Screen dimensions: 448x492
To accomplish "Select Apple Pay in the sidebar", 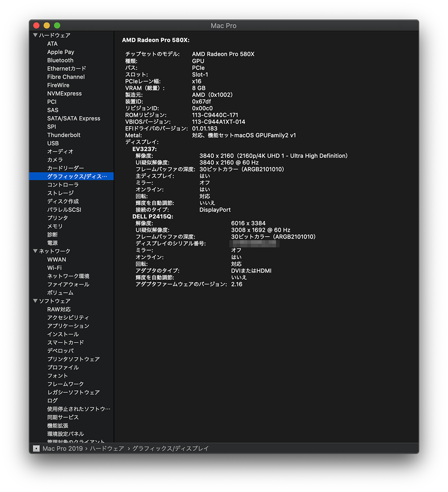I will (60, 52).
